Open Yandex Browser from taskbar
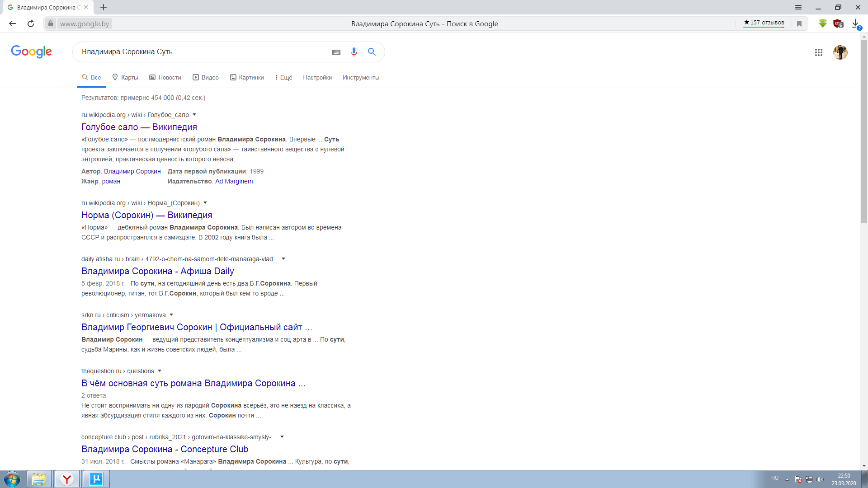This screenshot has height=488, width=868. pos(67,479)
